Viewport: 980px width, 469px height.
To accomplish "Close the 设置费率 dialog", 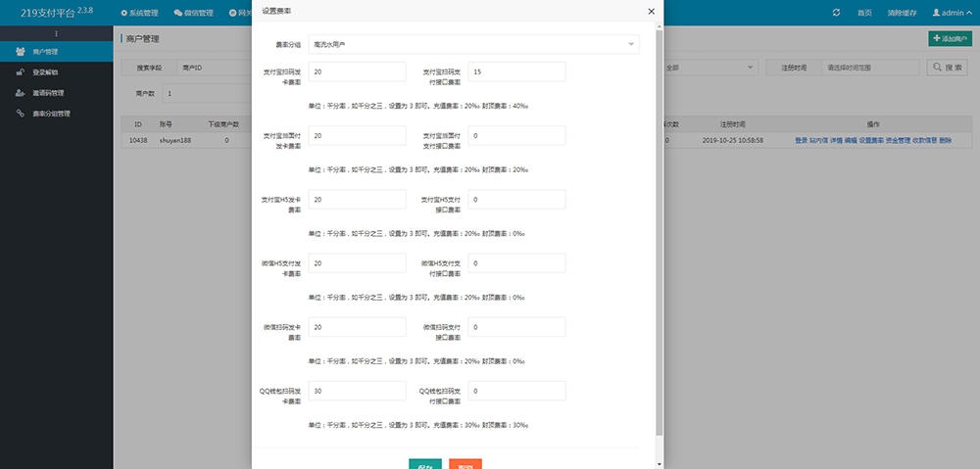I will [x=651, y=11].
